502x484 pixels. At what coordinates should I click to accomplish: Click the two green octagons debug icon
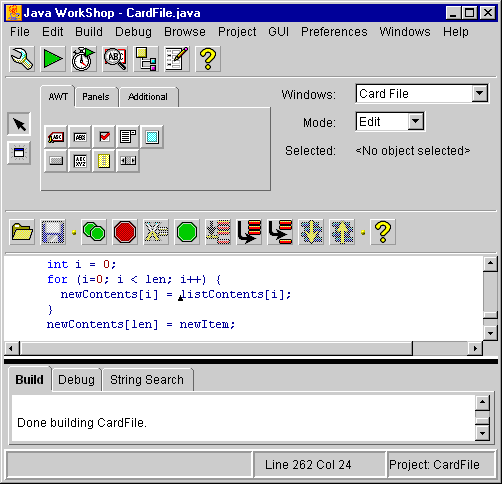point(94,232)
